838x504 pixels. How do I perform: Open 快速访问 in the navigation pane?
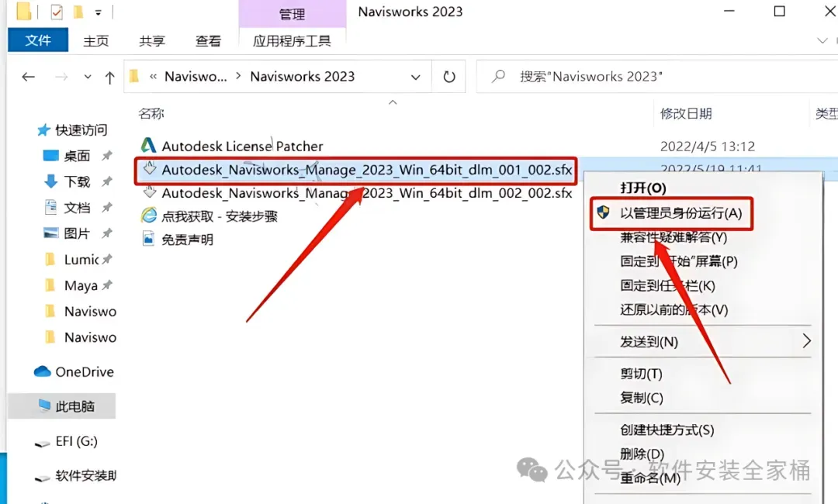(81, 129)
